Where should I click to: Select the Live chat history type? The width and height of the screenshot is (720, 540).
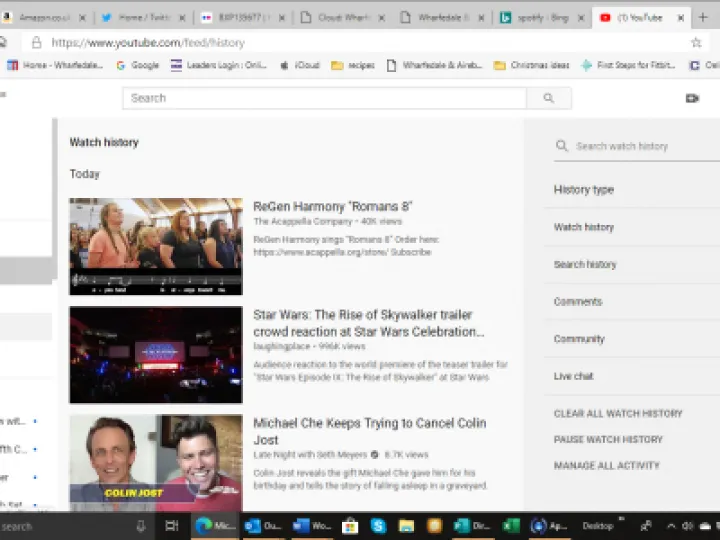[574, 376]
